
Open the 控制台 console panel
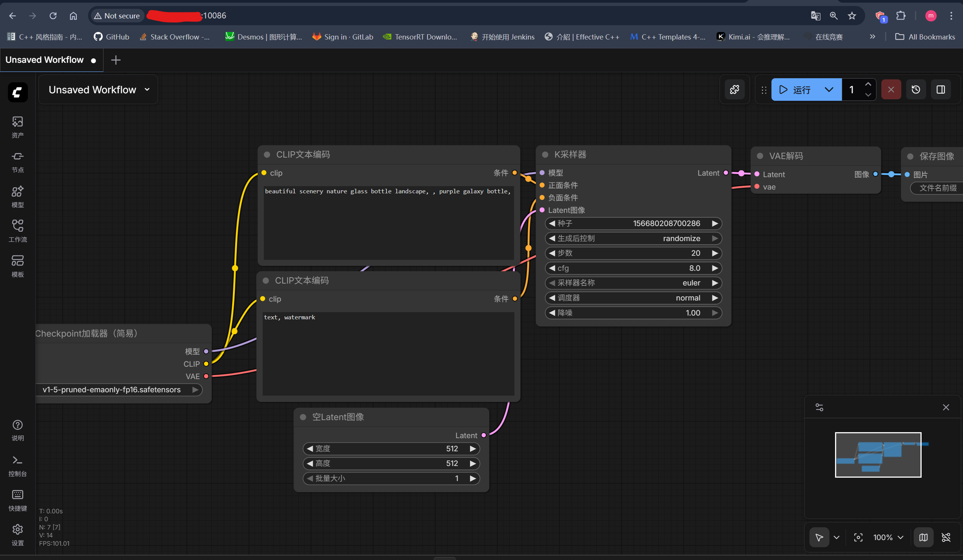18,466
